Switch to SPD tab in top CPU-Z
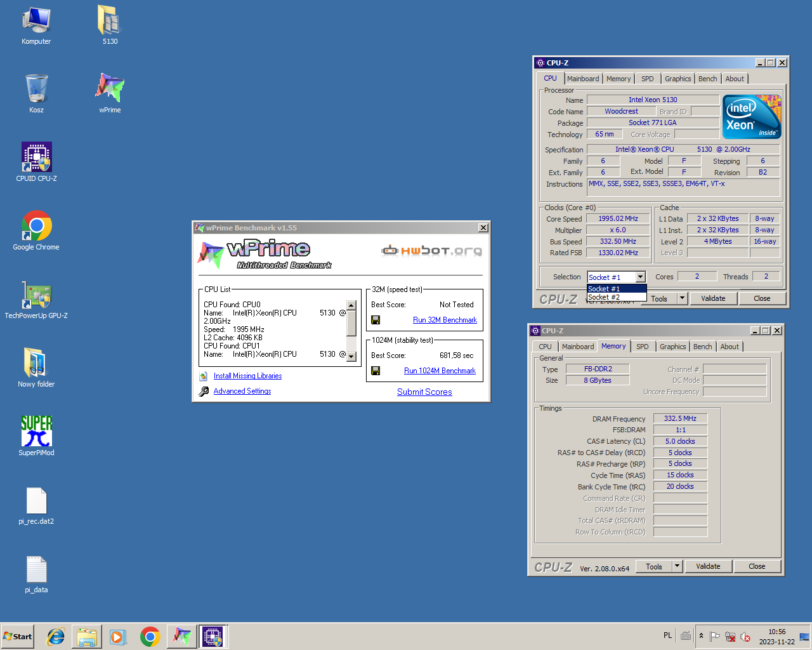 [x=647, y=79]
